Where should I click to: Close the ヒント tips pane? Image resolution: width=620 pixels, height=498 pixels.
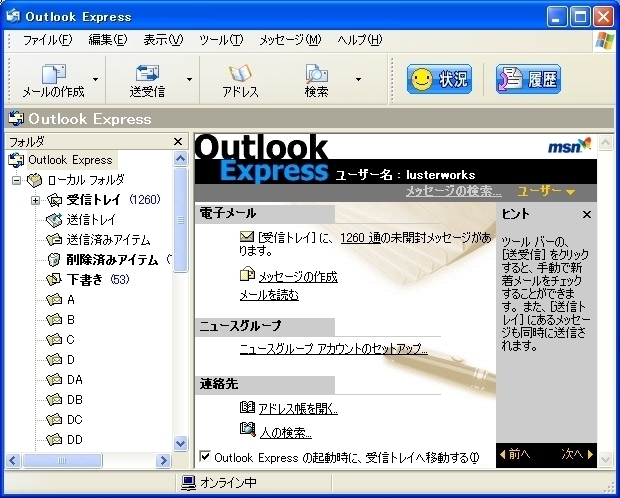click(587, 214)
